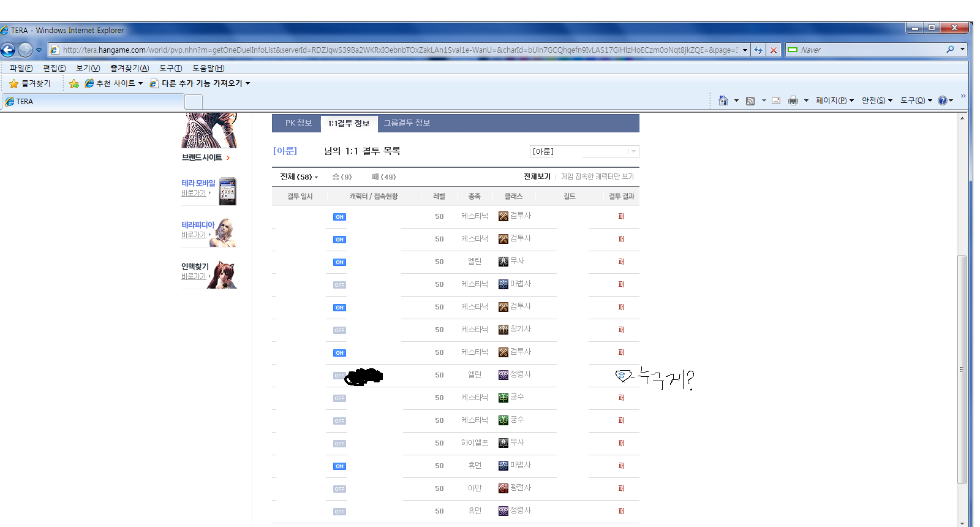980x527 pixels.
Task: Click the browser Back arrow button
Action: pyautogui.click(x=8, y=50)
